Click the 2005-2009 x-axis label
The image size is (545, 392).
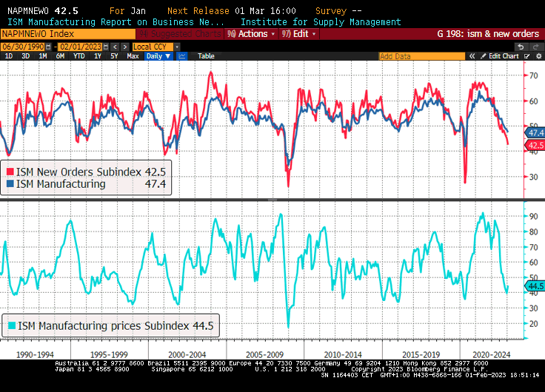click(x=265, y=355)
